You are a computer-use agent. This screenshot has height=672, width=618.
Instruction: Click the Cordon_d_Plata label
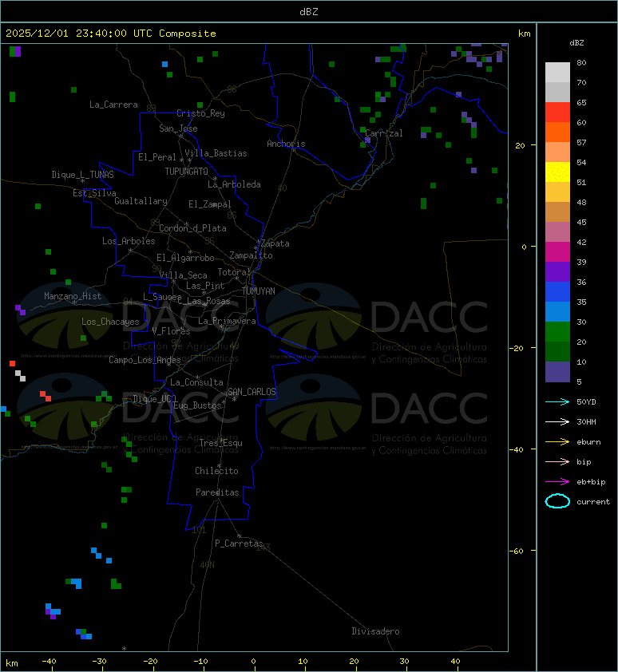click(192, 228)
